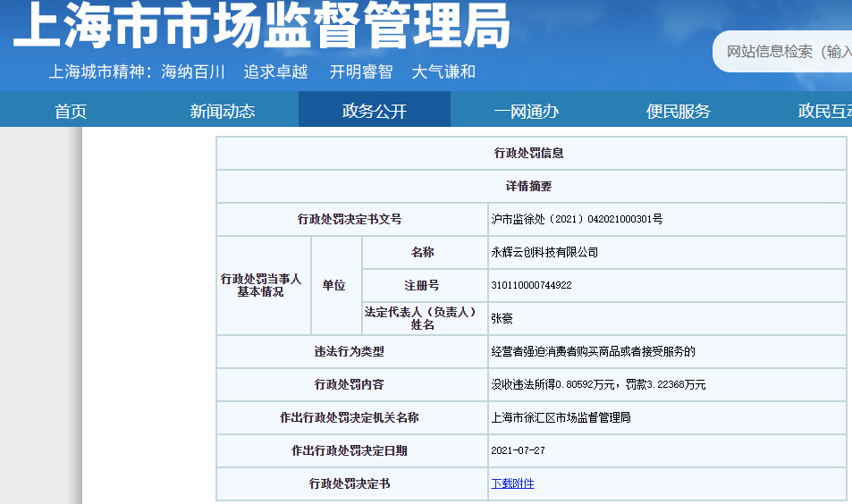Select registration number 310110000744922
The image size is (852, 504).
531,285
